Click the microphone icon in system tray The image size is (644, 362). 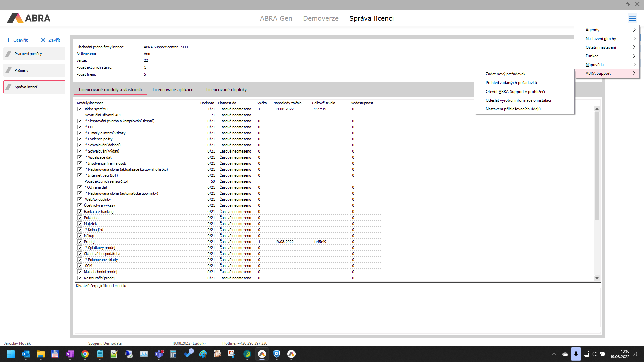[x=576, y=354]
